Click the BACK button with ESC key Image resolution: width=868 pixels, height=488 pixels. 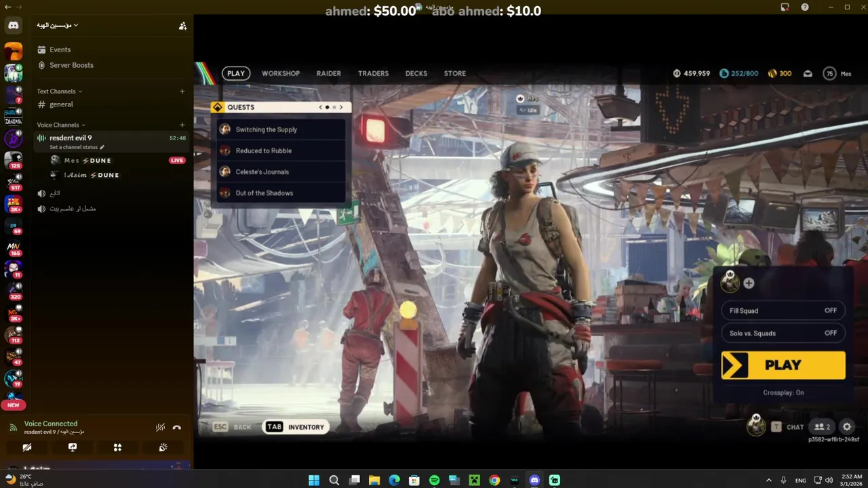[x=232, y=427]
